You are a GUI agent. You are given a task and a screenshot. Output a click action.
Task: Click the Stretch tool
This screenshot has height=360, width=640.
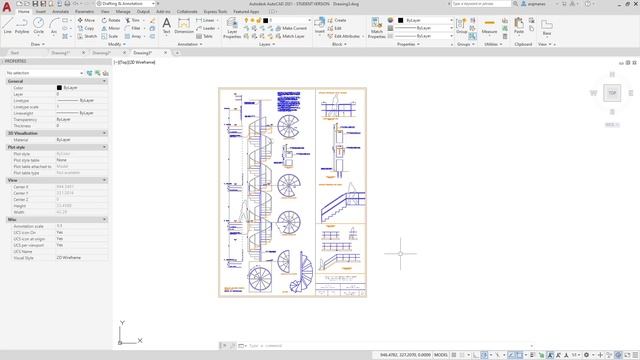click(x=87, y=36)
